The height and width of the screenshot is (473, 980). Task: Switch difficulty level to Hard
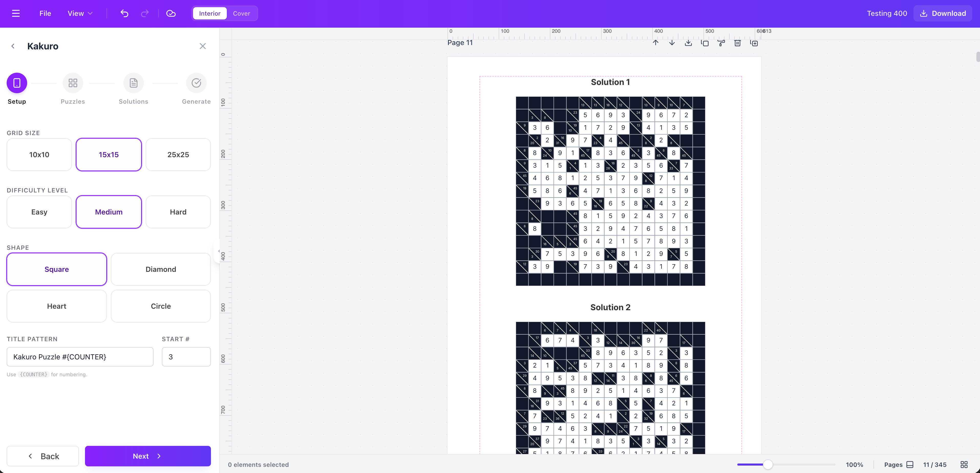coord(178,212)
